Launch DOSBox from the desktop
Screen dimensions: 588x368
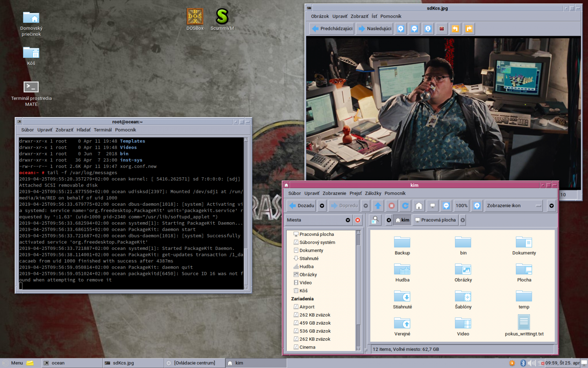195,17
